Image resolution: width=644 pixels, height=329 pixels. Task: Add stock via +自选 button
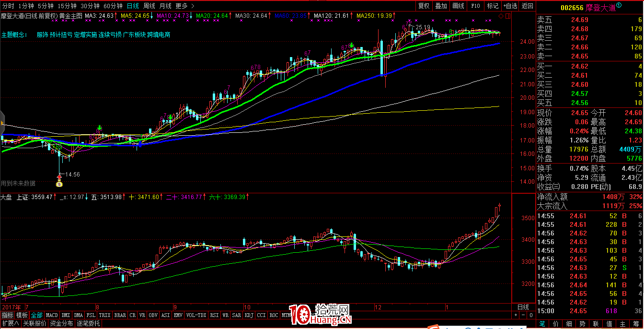[510, 6]
